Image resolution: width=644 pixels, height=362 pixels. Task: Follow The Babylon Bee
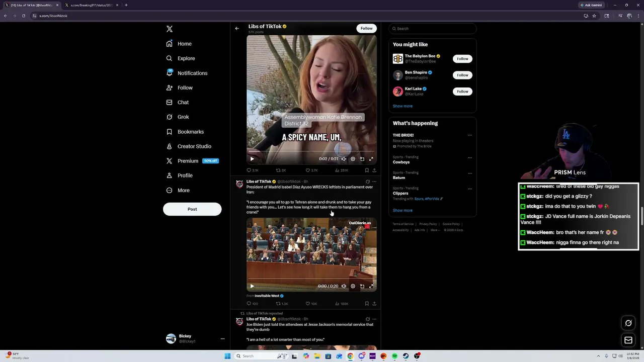462,59
